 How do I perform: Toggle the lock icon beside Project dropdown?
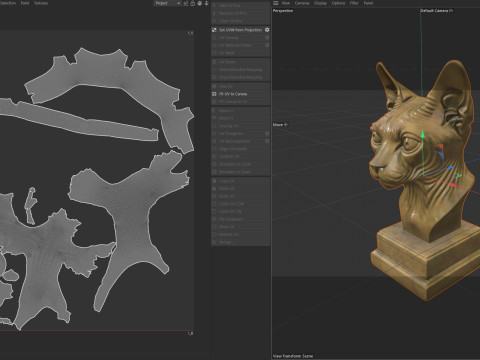click(193, 3)
